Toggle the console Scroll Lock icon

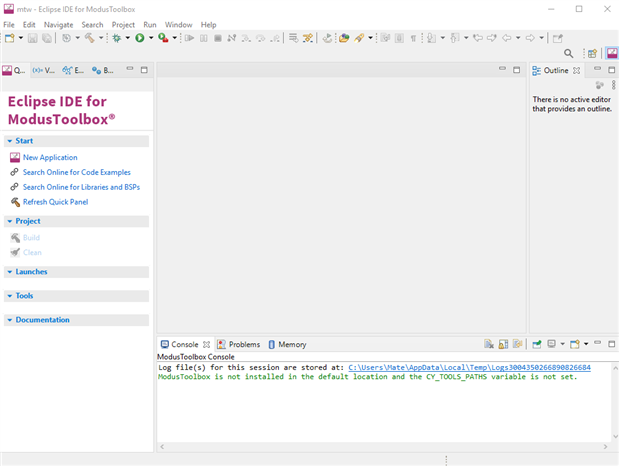pyautogui.click(x=503, y=344)
